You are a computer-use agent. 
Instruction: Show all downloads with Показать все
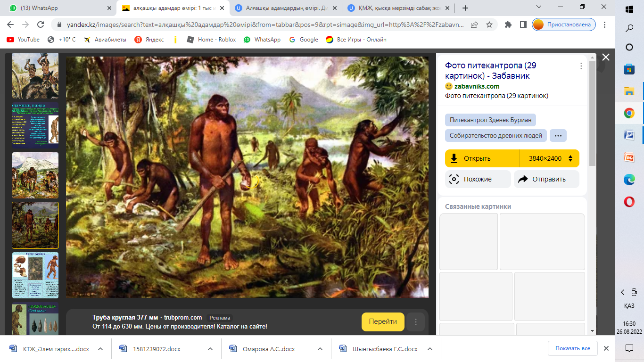tap(572, 348)
